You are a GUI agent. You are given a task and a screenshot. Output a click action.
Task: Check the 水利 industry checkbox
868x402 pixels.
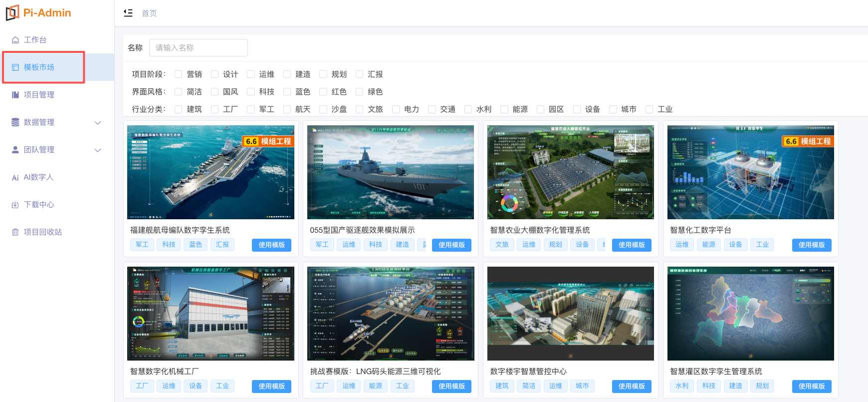pyautogui.click(x=468, y=109)
